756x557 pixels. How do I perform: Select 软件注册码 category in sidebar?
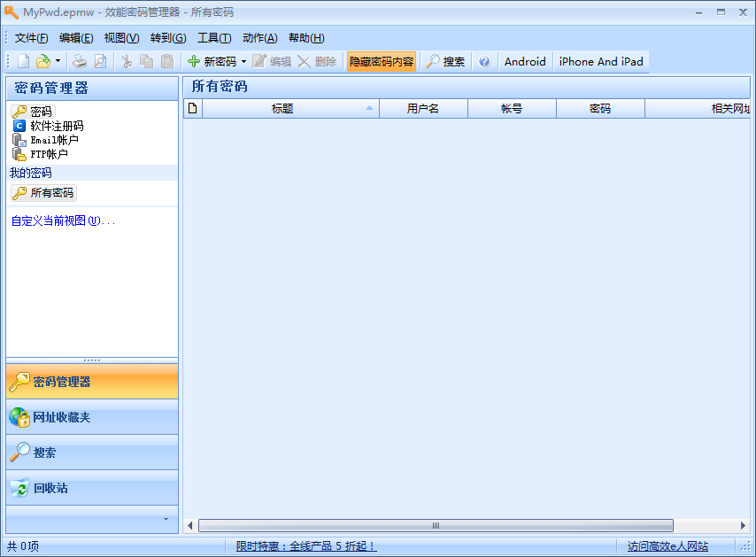[x=57, y=126]
